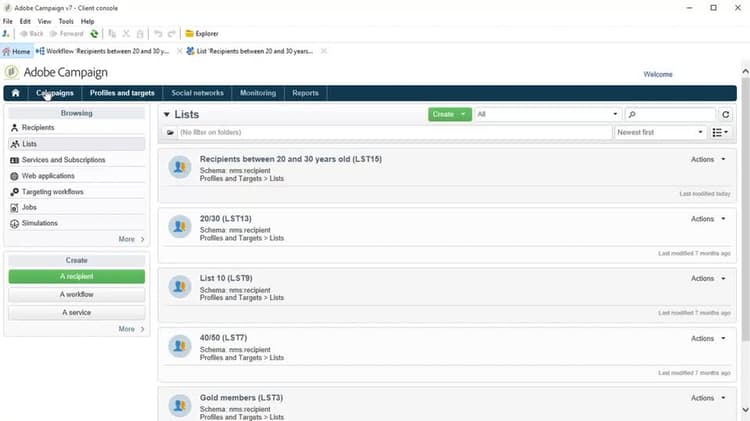
Task: Switch to the Home tab
Action: tap(17, 51)
